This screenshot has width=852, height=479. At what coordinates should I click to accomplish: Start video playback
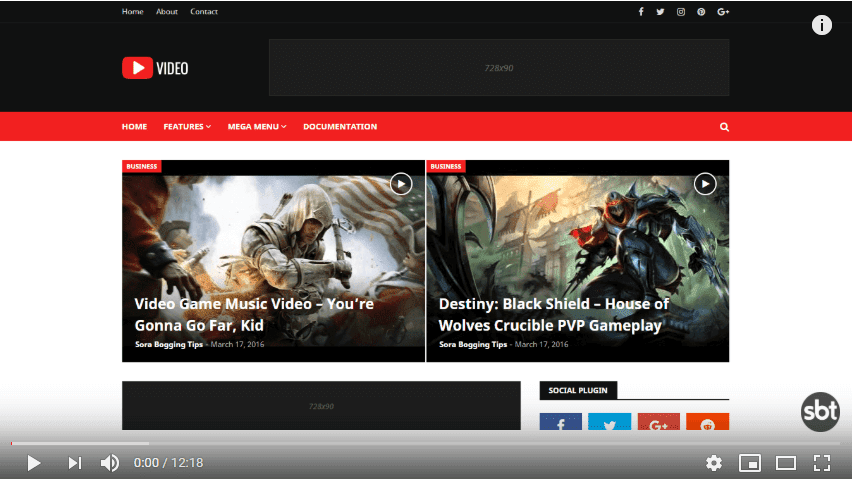pyautogui.click(x=34, y=463)
